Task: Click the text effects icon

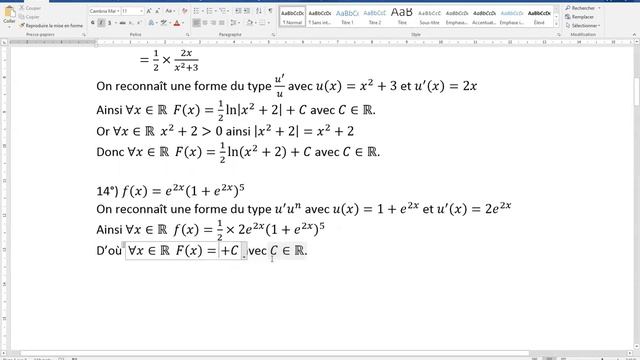Action: [152, 23]
